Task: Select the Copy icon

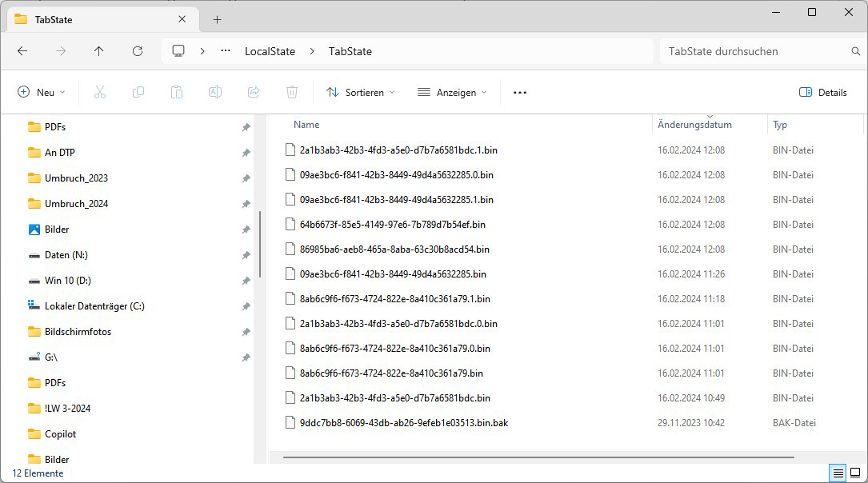Action: [x=138, y=92]
